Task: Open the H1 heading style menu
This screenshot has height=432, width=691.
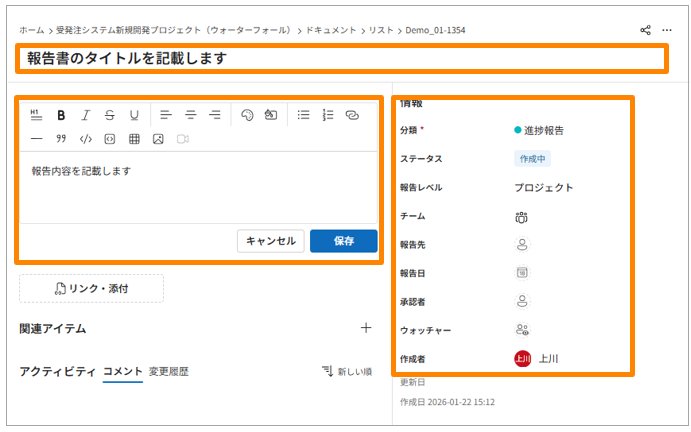Action: coord(36,115)
